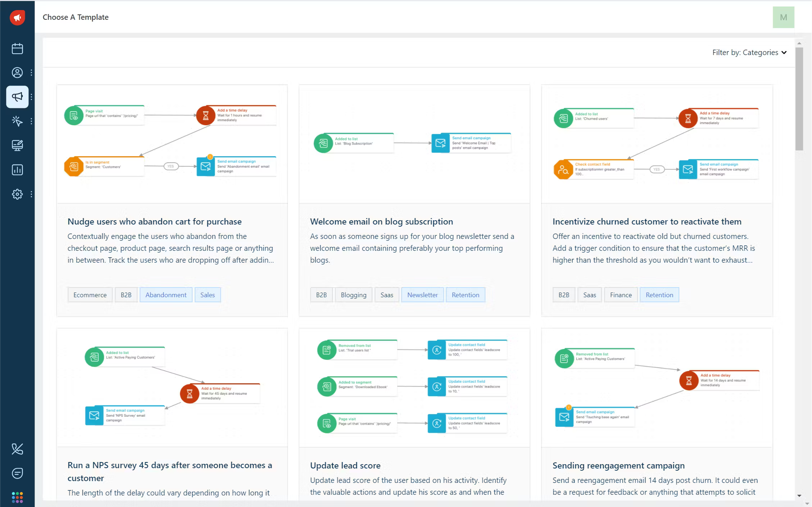
Task: Click the Finance tag on churned template
Action: pos(621,295)
